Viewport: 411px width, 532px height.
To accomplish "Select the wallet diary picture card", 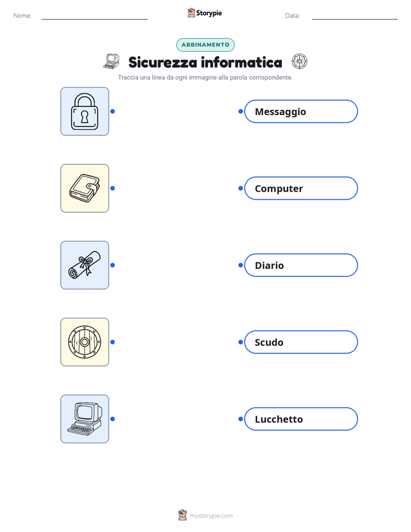I will pos(85,188).
